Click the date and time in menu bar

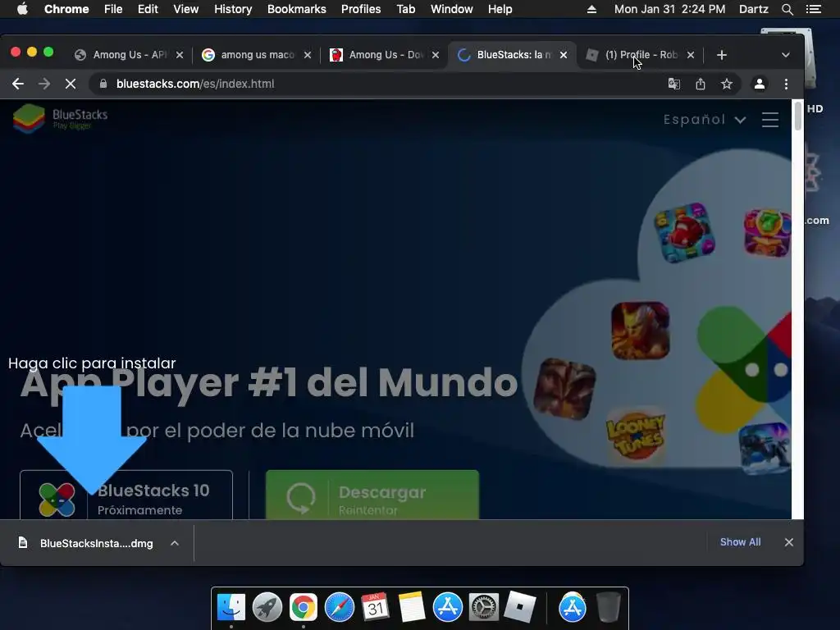(x=669, y=9)
